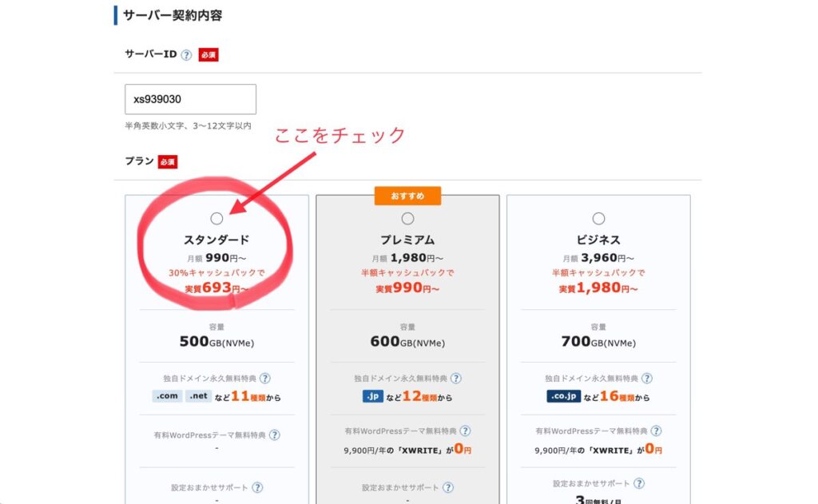
Task: Show help for Standard plan 設定おまかせサポート
Action: (257, 487)
